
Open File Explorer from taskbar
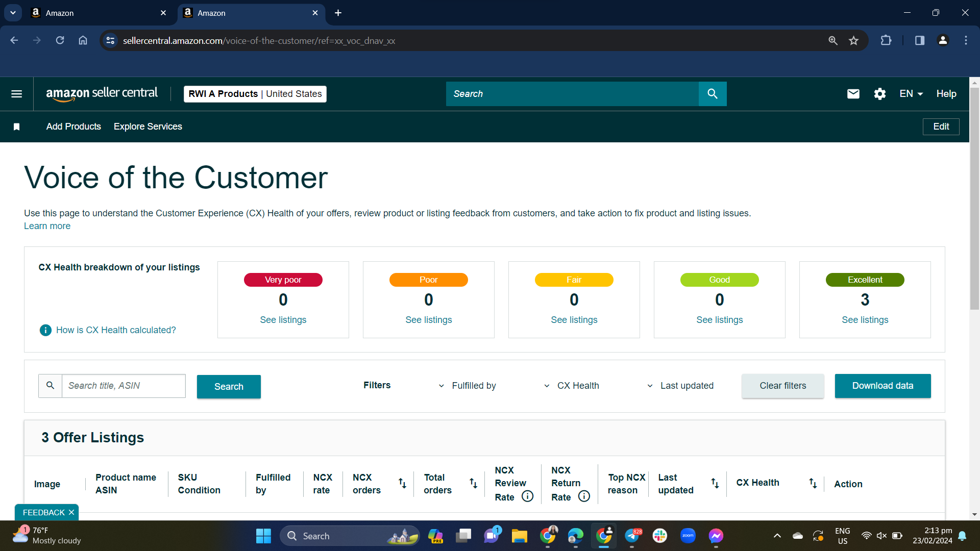(x=520, y=536)
